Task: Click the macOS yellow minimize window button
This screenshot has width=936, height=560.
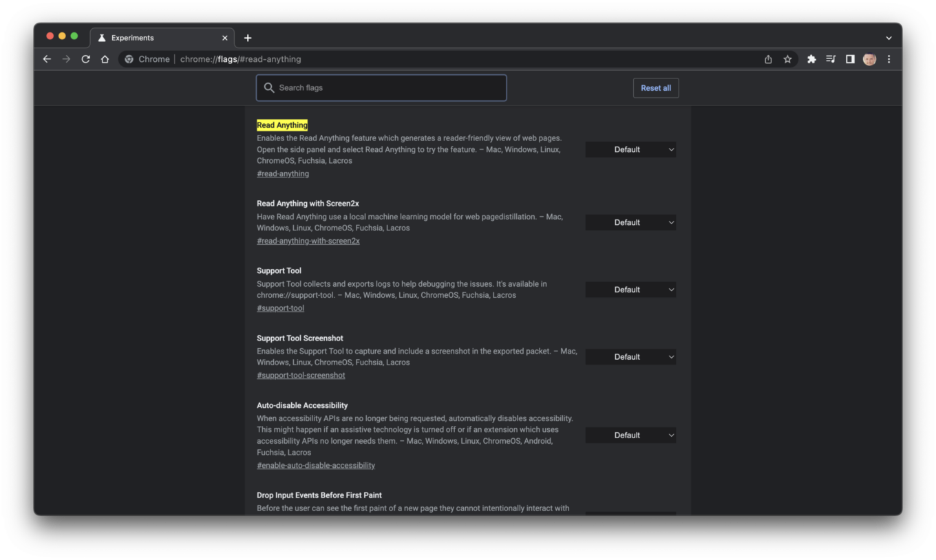Action: (62, 36)
